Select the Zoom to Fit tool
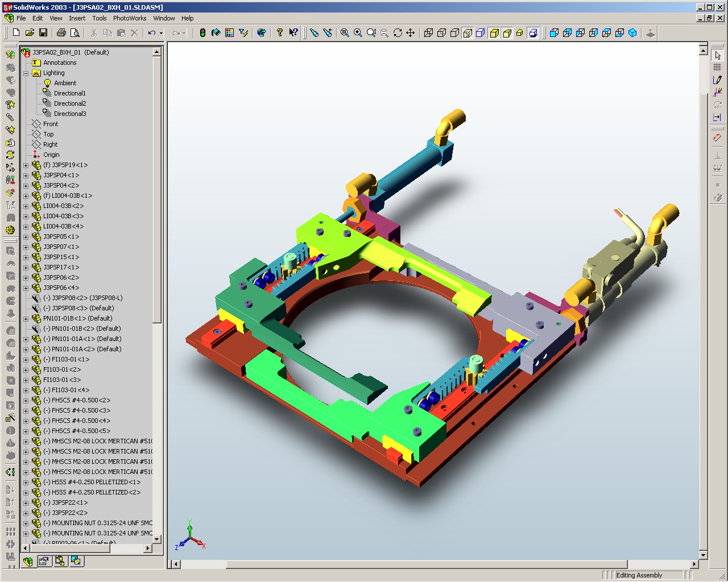Screen dimensions: 728x582 [345, 33]
